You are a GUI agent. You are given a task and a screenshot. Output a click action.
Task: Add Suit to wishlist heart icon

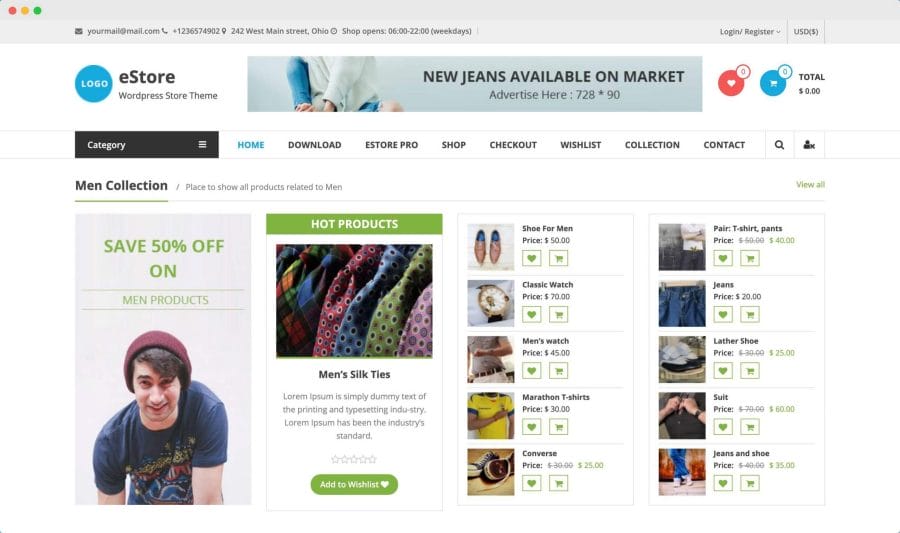(723, 427)
